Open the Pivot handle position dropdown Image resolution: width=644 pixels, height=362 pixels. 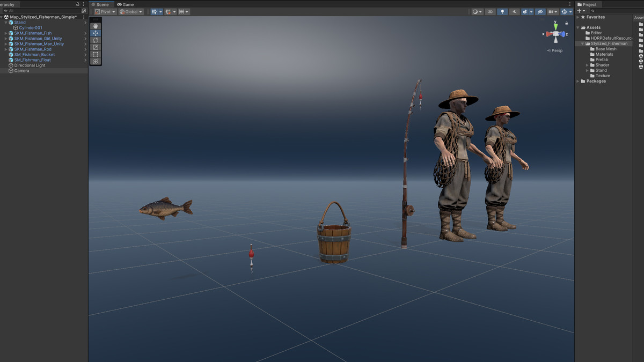105,11
